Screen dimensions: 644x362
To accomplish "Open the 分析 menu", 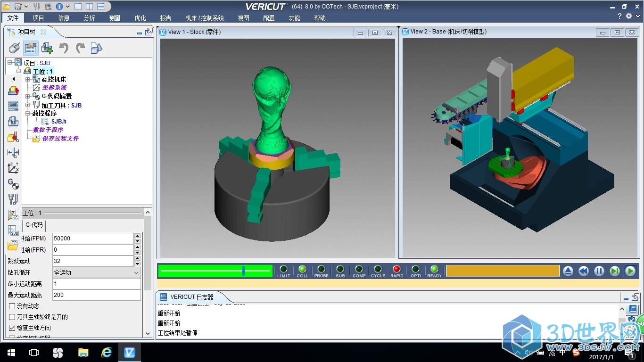I will (89, 18).
